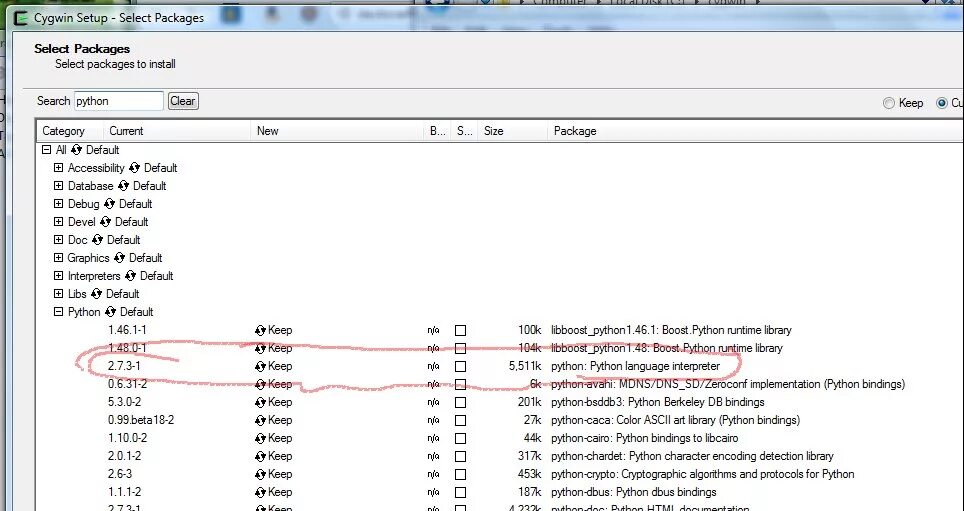Tick source checkbox for python-crypto
The image size is (964, 511).
[460, 474]
